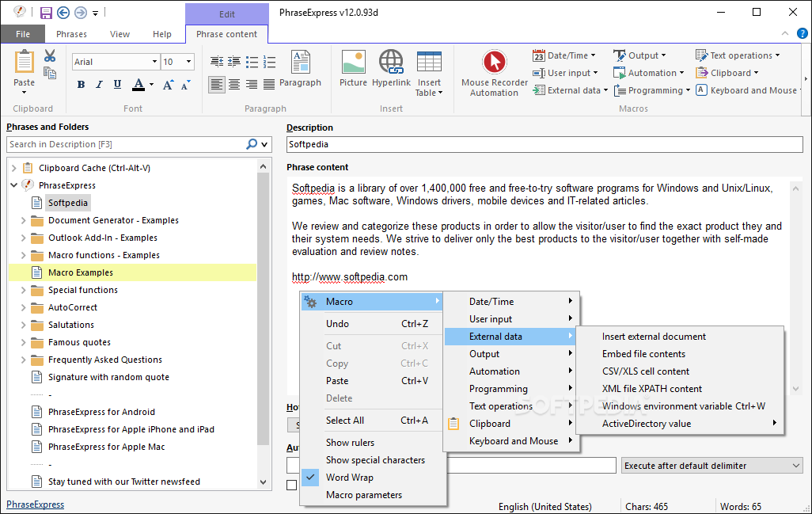Open Automation ribbon dropdown
Screen dimensions: 812x514
pyautogui.click(x=649, y=73)
